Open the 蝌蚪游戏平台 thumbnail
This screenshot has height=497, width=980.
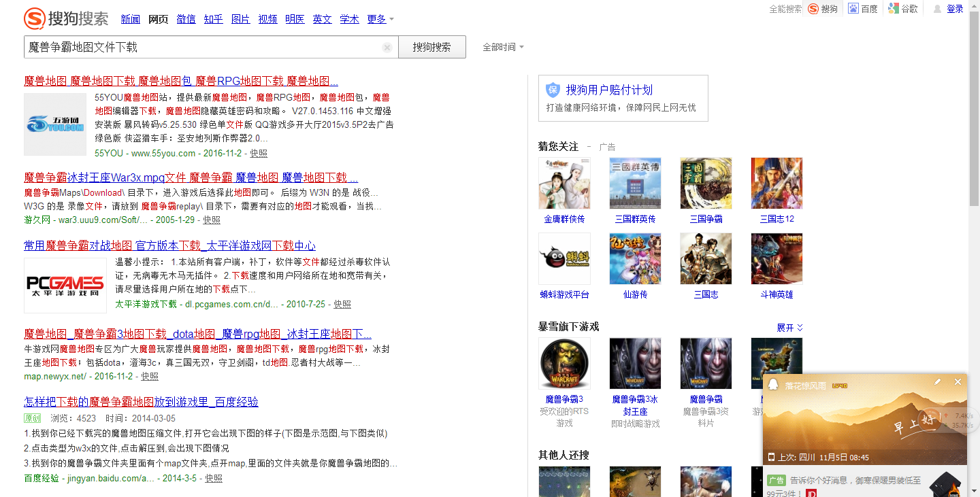point(564,259)
